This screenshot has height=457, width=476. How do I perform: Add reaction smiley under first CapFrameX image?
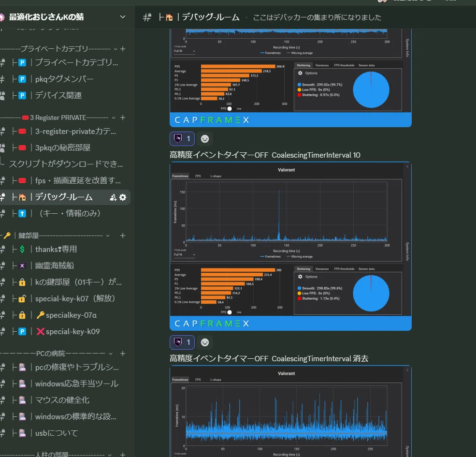click(205, 139)
